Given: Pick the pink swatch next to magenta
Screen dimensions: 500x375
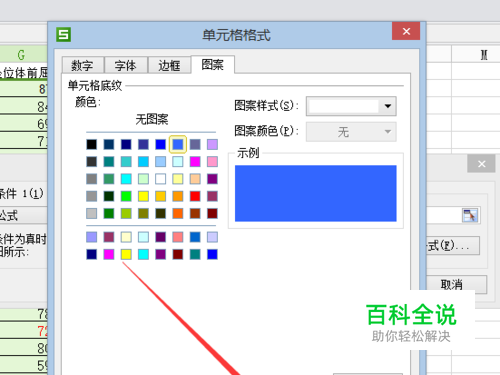Looking at the screenshot, I should (212, 162).
